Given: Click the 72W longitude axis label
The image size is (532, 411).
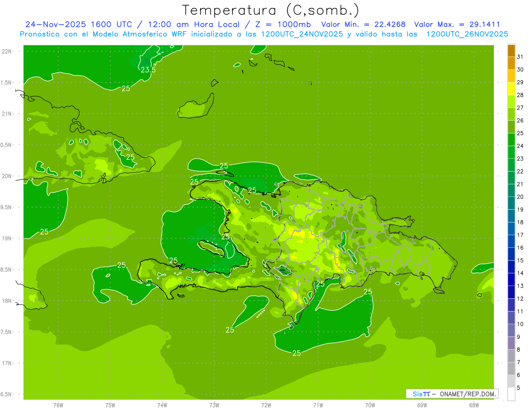Looking at the screenshot, I should click(266, 405).
